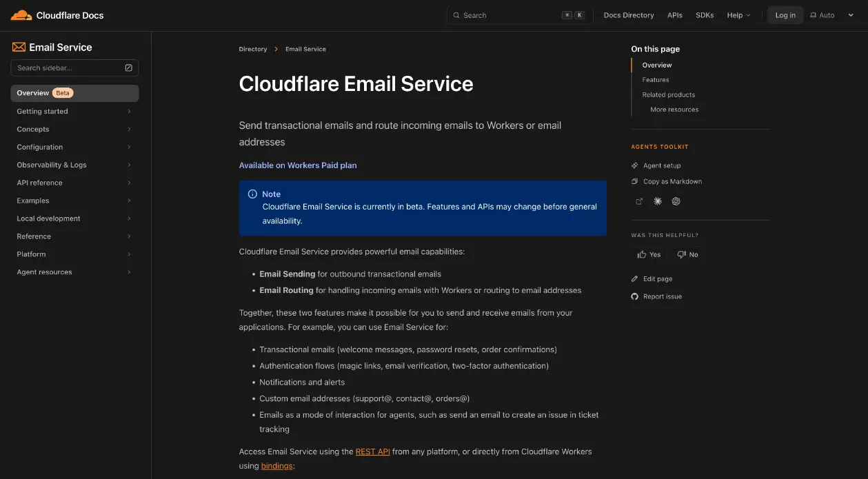Open Docs Directory in top navigation
Screen dimensions: 868x479
coord(629,15)
